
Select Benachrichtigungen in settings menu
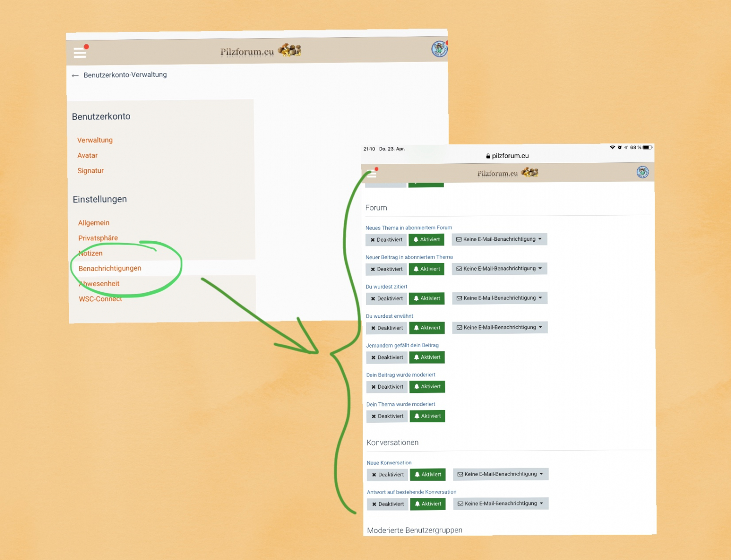(110, 268)
